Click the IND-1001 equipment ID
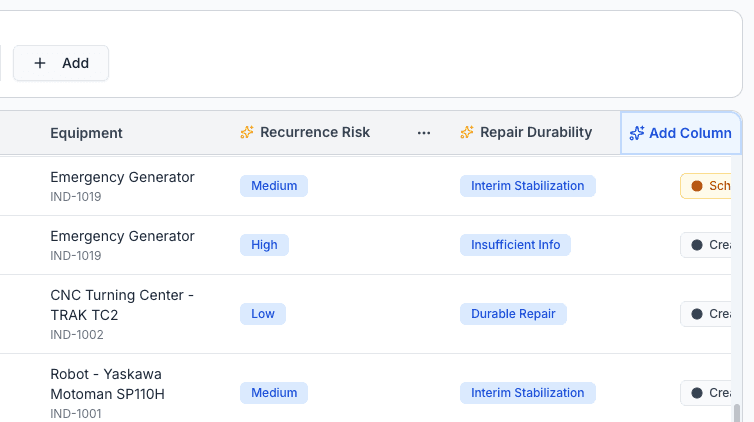The height and width of the screenshot is (422, 754). tap(76, 413)
